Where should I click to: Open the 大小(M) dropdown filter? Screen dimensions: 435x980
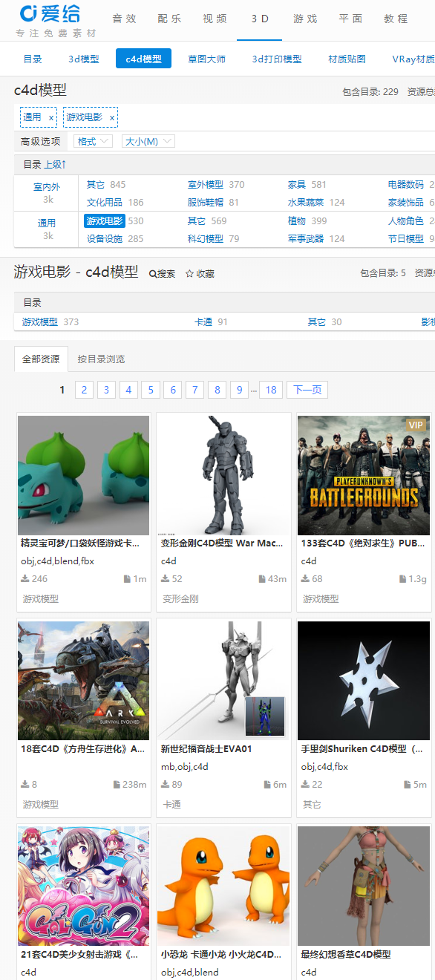coord(148,141)
